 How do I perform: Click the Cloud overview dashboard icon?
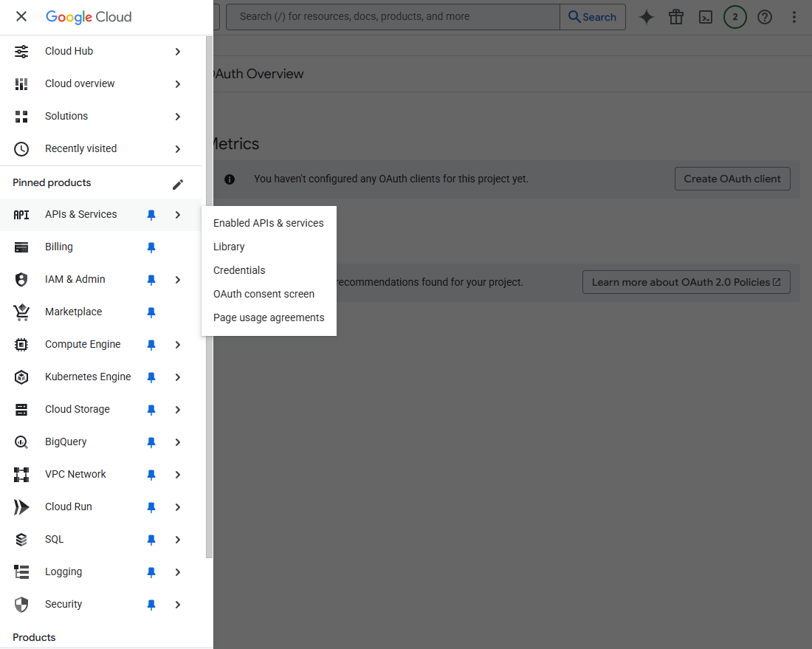tap(21, 84)
